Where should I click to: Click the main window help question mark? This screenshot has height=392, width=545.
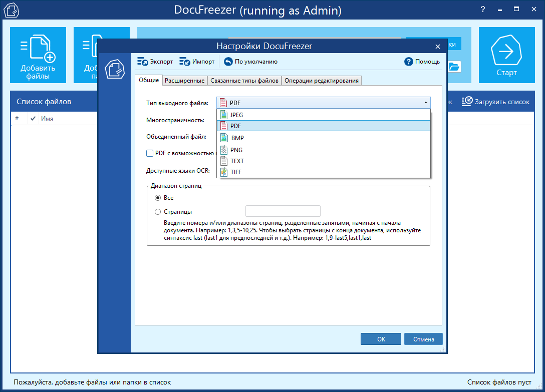483,10
